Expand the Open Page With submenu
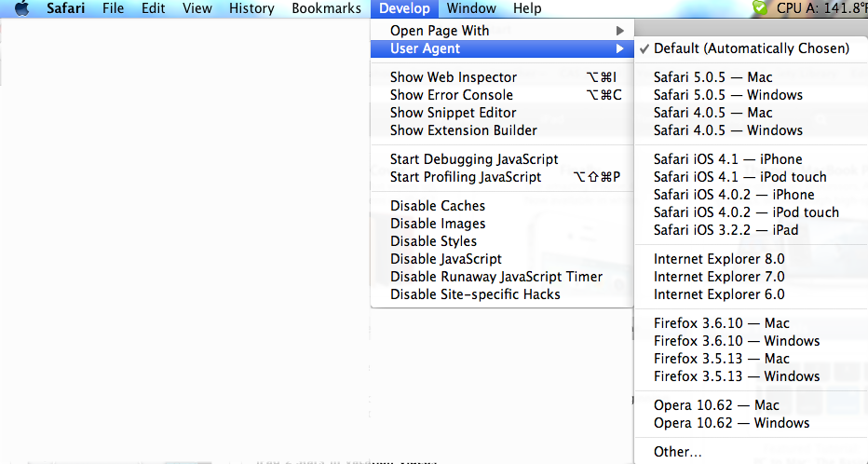 502,31
